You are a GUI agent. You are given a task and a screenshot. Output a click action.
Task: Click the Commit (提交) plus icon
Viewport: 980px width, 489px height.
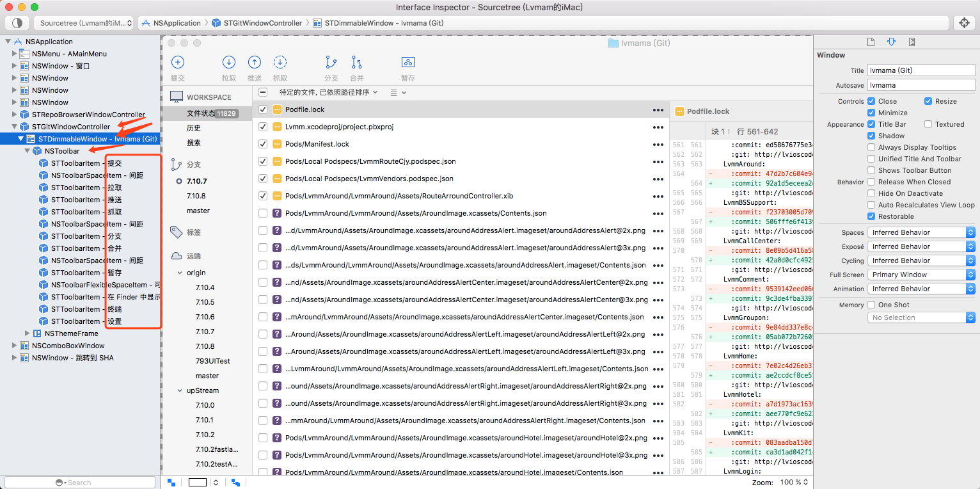click(x=178, y=62)
